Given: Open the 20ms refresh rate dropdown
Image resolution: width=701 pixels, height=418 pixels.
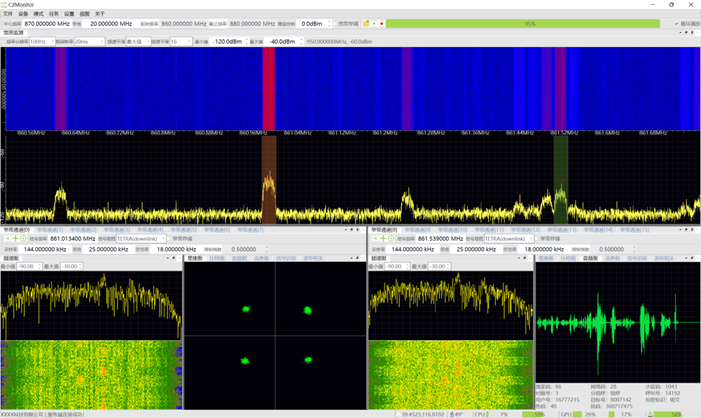Looking at the screenshot, I should click(x=89, y=42).
